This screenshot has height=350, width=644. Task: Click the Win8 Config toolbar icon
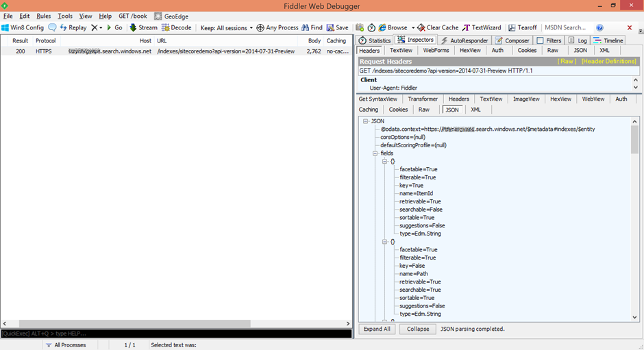pyautogui.click(x=5, y=27)
